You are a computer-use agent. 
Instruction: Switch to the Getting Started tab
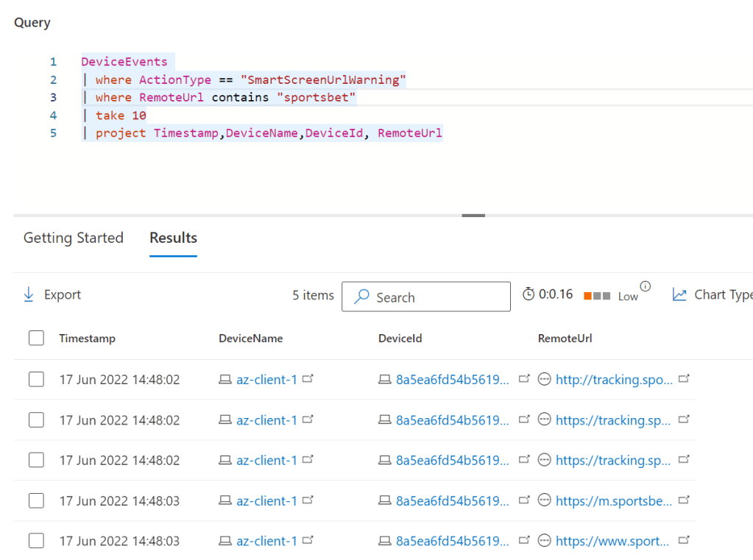coord(73,238)
